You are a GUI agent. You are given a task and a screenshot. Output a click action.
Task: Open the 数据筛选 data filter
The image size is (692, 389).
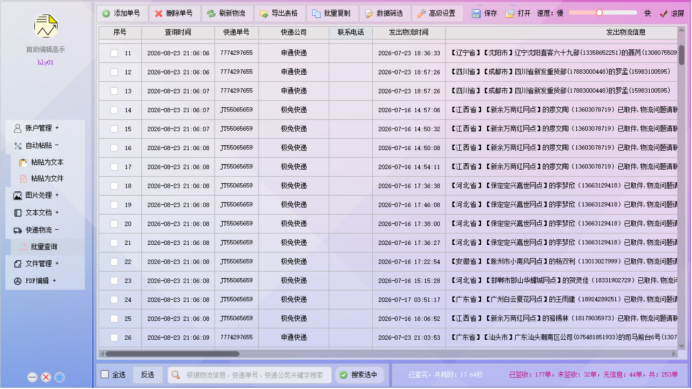[x=384, y=14]
